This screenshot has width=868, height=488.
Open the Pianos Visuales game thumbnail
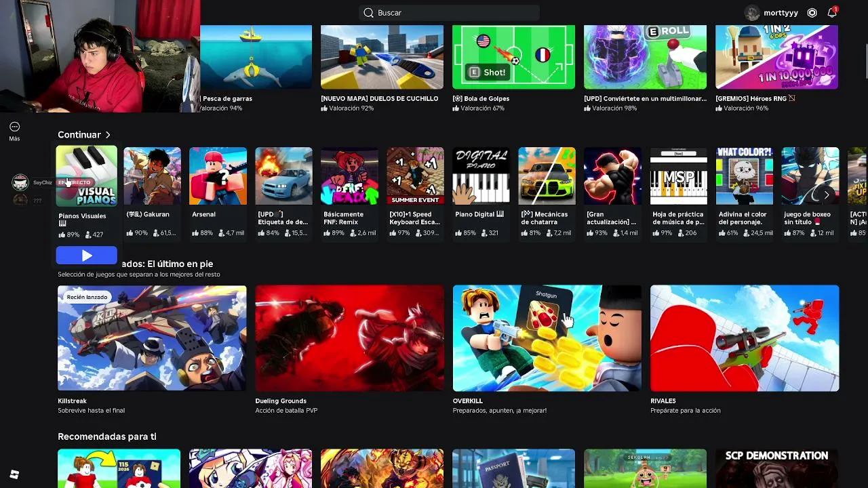(x=86, y=176)
